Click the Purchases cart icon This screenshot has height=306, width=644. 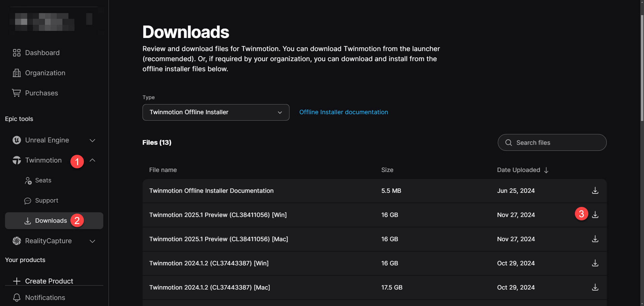click(16, 93)
